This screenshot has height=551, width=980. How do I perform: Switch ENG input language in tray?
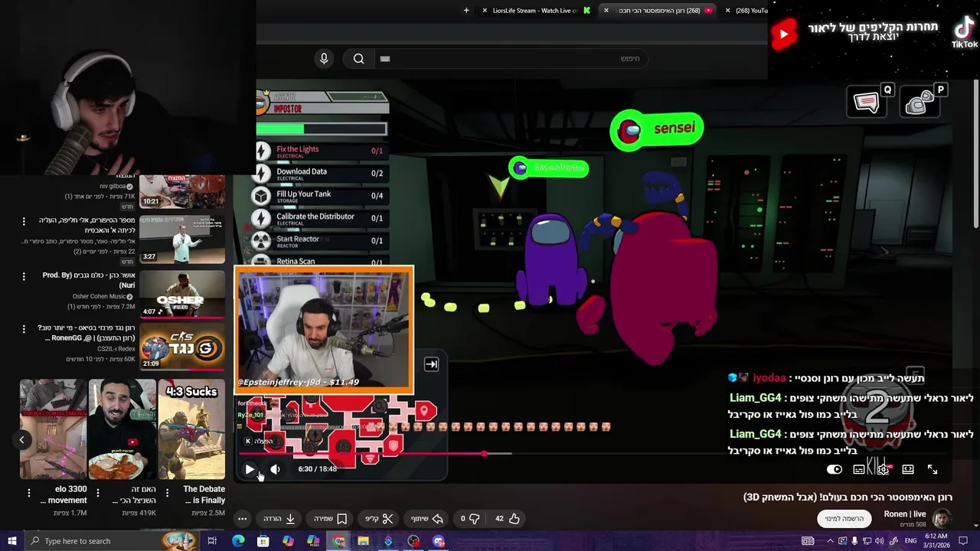[x=910, y=541]
